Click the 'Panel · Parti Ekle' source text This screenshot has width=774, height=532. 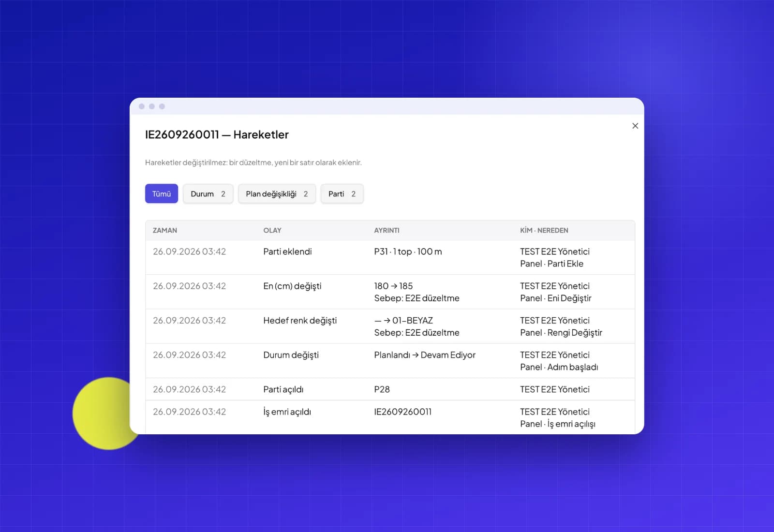pos(551,264)
